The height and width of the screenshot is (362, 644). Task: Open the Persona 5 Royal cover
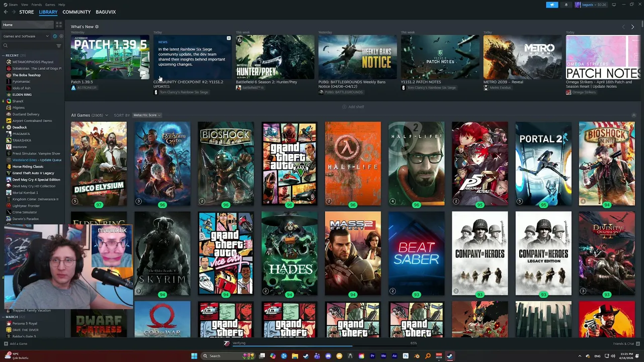pyautogui.click(x=480, y=163)
